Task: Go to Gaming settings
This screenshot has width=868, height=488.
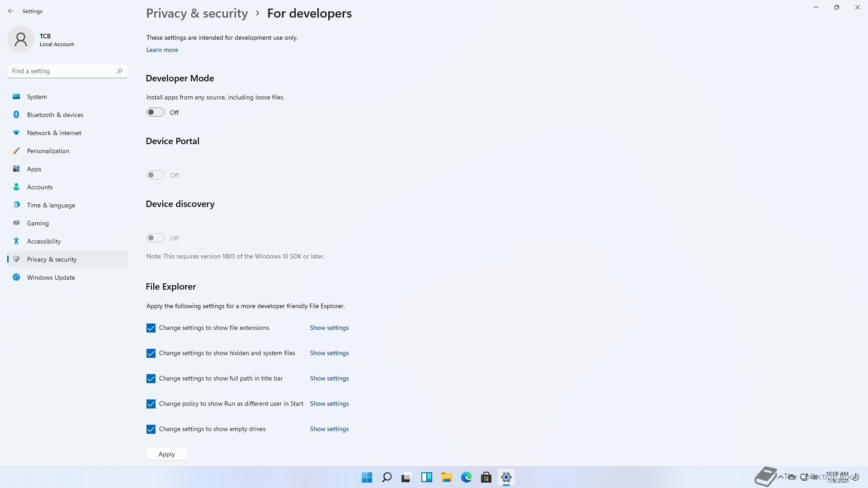Action: [68, 223]
